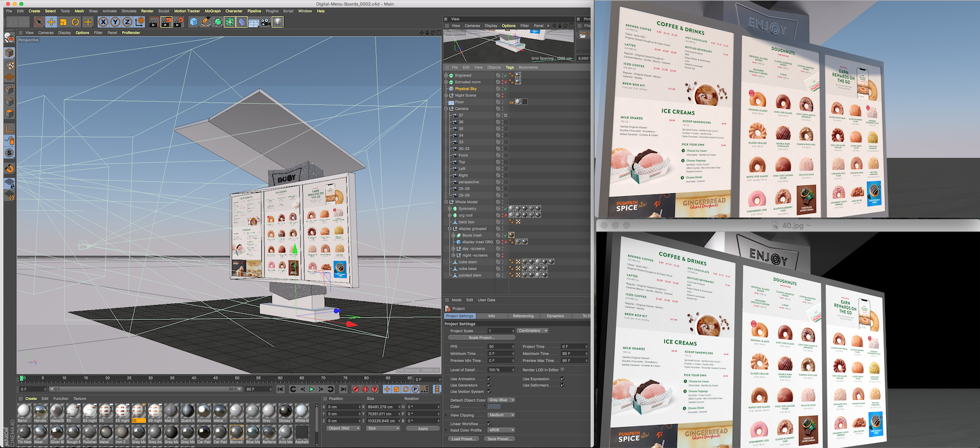
Task: Select the E6 material thumbnail
Action: (x=138, y=413)
